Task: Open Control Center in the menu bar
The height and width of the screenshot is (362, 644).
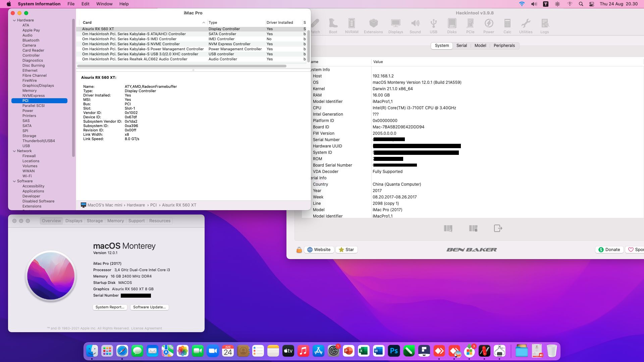Action: [x=592, y=4]
